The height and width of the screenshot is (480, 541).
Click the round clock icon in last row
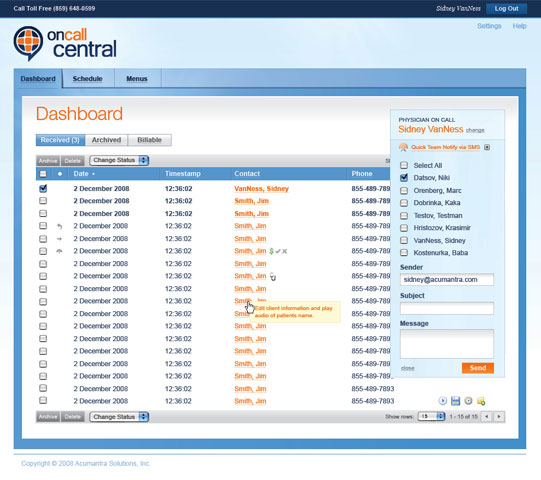click(x=468, y=401)
